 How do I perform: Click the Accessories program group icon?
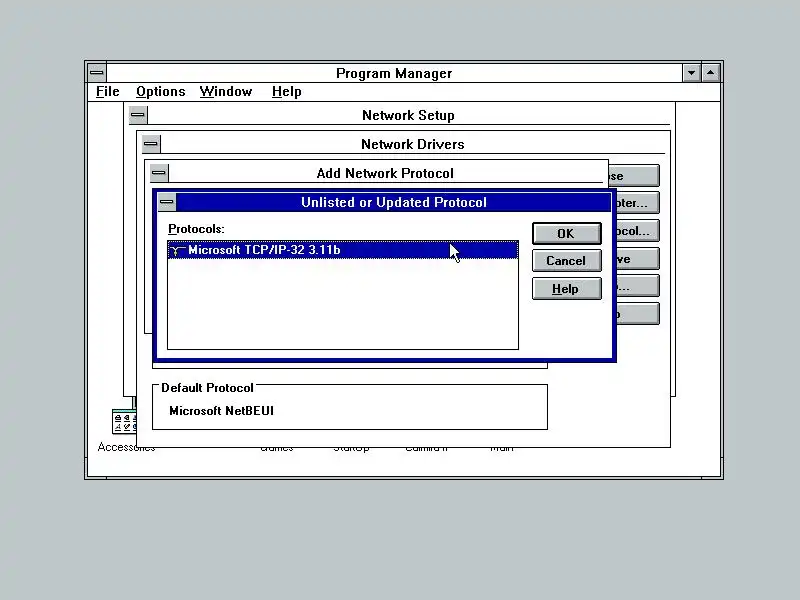pos(124,421)
